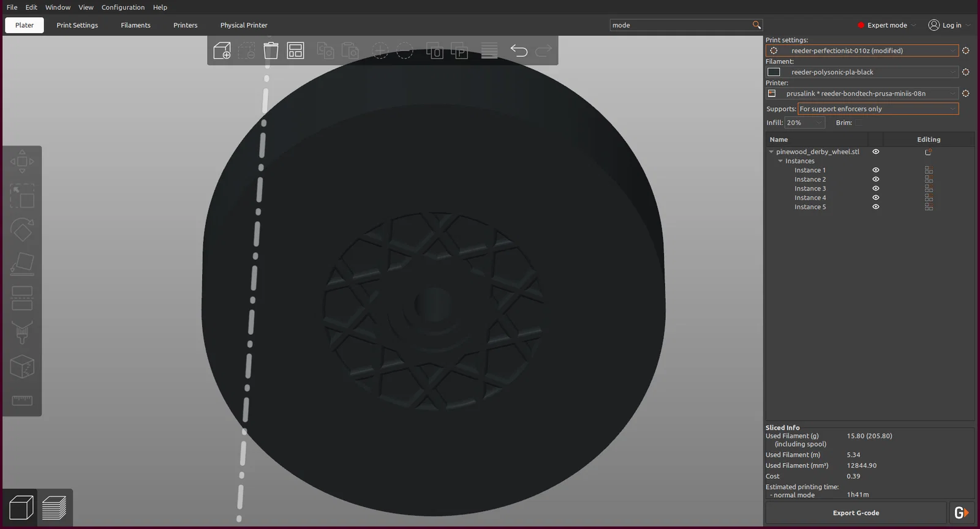
Task: Hide Instance 3 with its eye icon
Action: (876, 189)
